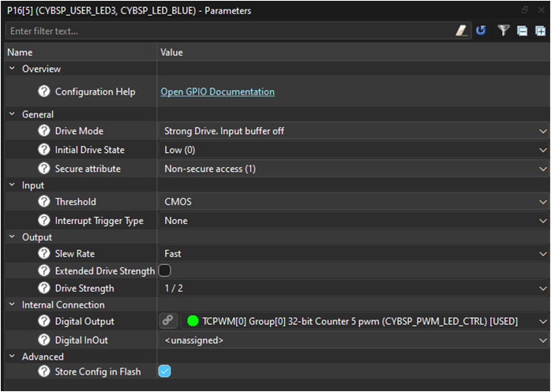Viewport: 551px width, 392px height.
Task: Click the blue reset-to-defaults arrow icon
Action: [x=481, y=31]
